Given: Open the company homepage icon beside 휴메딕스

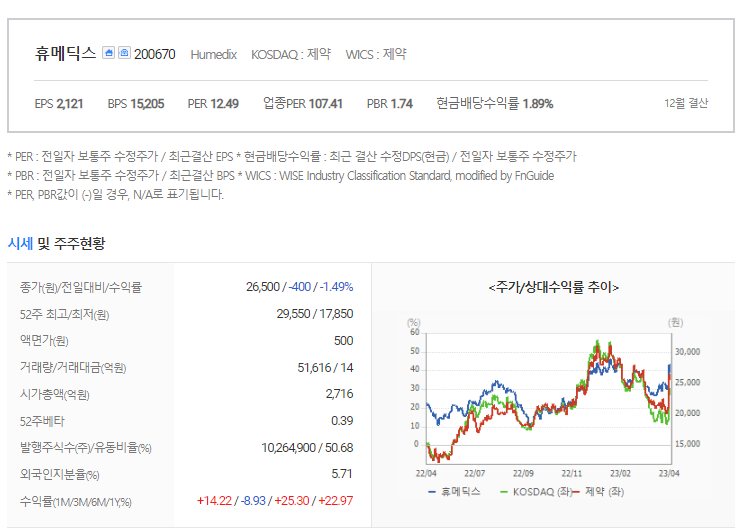Looking at the screenshot, I should (109, 53).
